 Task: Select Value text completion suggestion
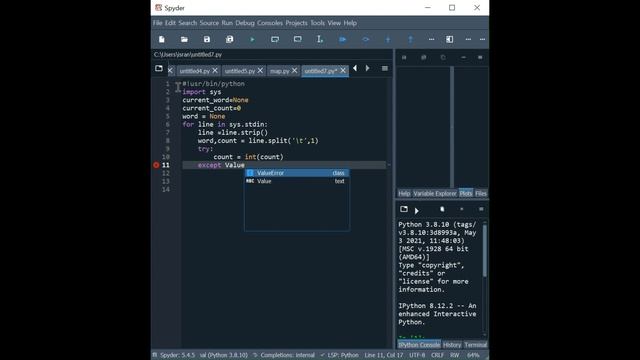297,181
